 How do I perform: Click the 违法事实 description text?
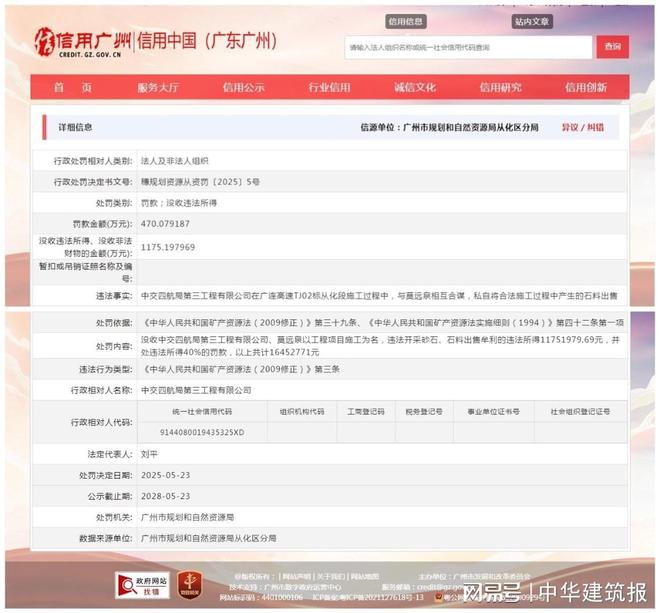[379, 296]
